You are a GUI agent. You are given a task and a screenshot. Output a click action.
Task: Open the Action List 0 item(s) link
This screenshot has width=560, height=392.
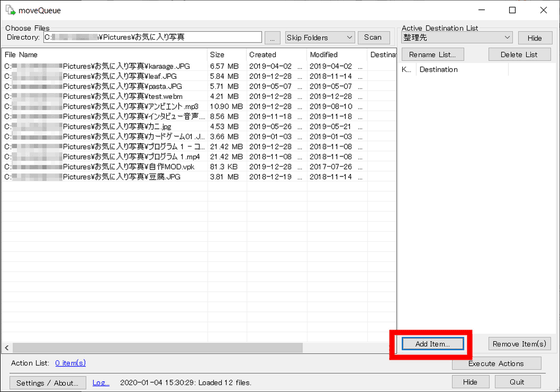pos(70,363)
